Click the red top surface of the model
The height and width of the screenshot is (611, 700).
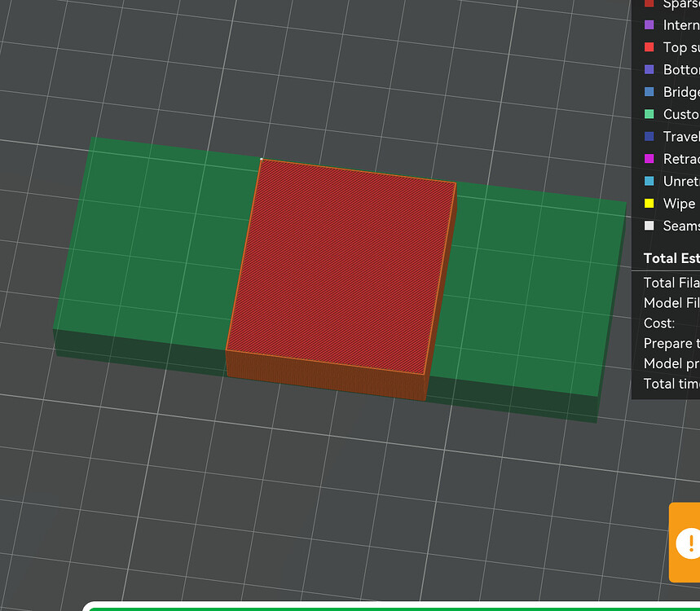[341, 266]
